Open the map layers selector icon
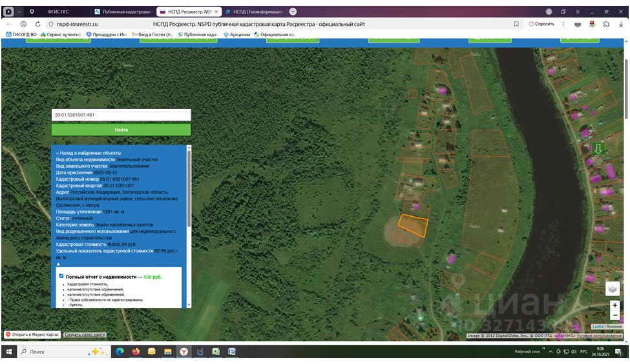Image resolution: width=630 pixels, height=364 pixels. (613, 288)
